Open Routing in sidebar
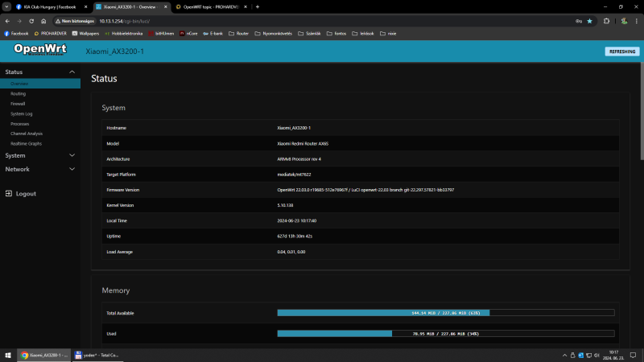644x362 pixels. tap(18, 93)
